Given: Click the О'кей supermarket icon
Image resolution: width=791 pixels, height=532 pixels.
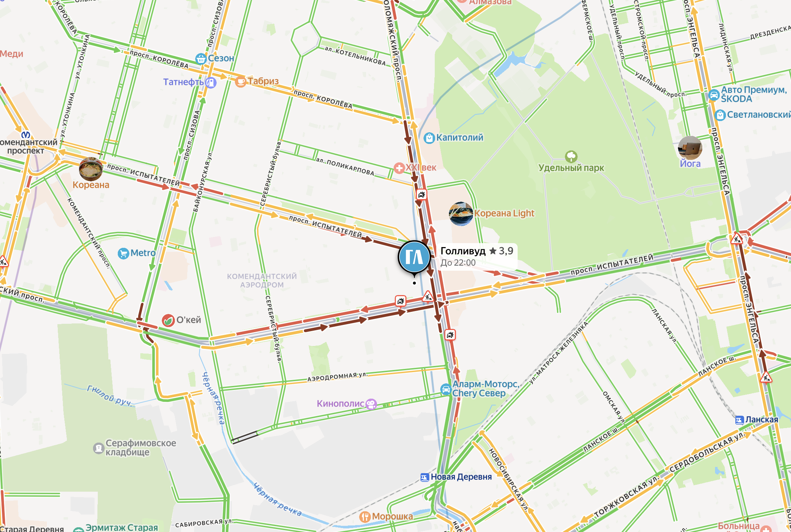Looking at the screenshot, I should (x=168, y=320).
